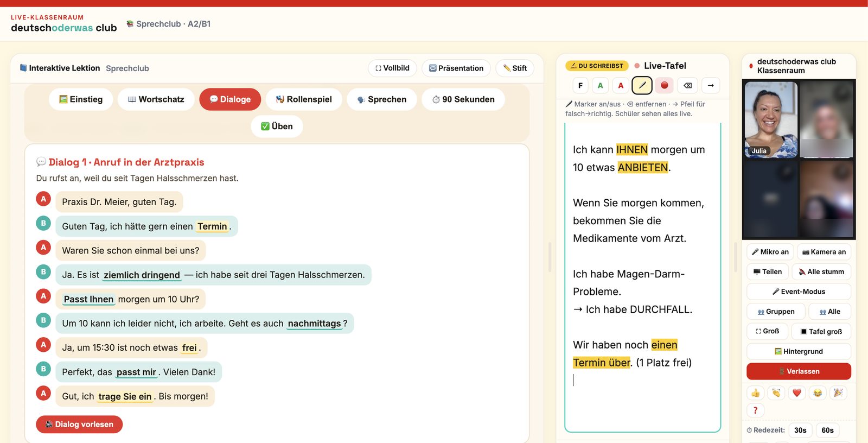Open the Einstieg tab
868x443 pixels.
tap(81, 99)
